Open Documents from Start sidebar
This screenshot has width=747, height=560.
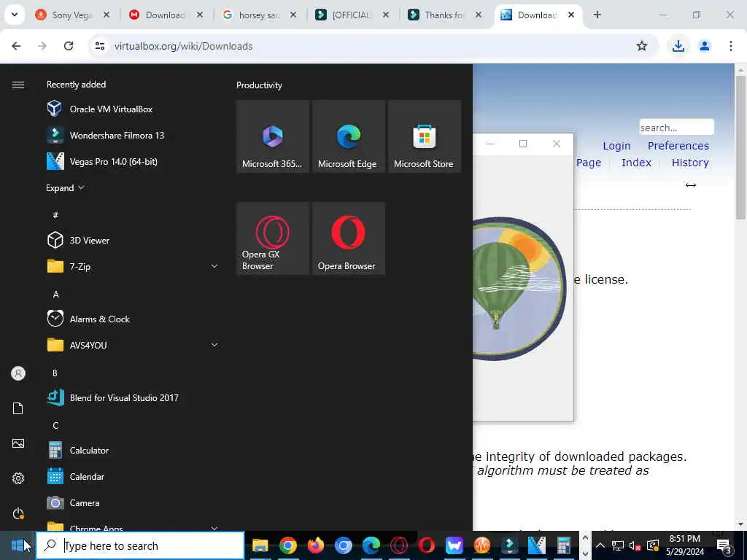click(18, 408)
